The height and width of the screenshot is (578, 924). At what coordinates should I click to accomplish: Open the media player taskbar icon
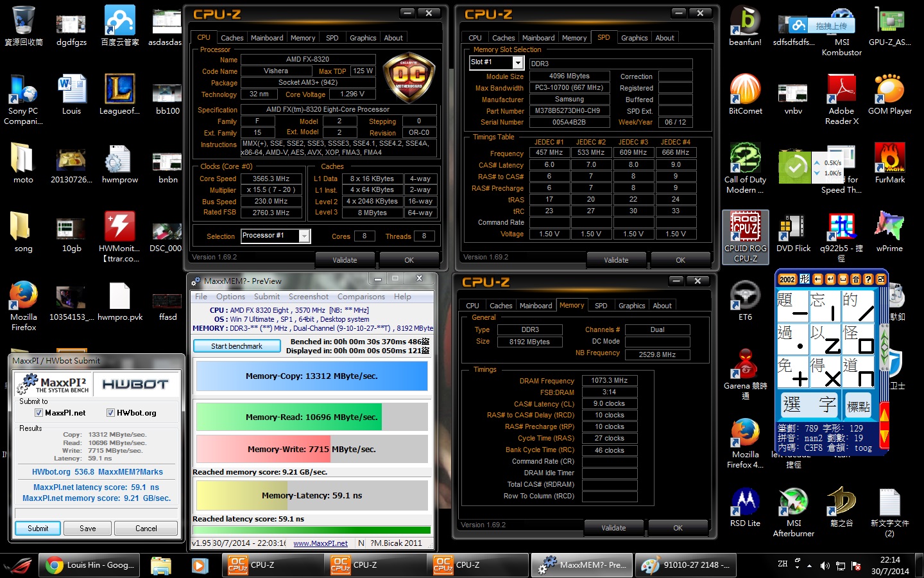point(200,565)
